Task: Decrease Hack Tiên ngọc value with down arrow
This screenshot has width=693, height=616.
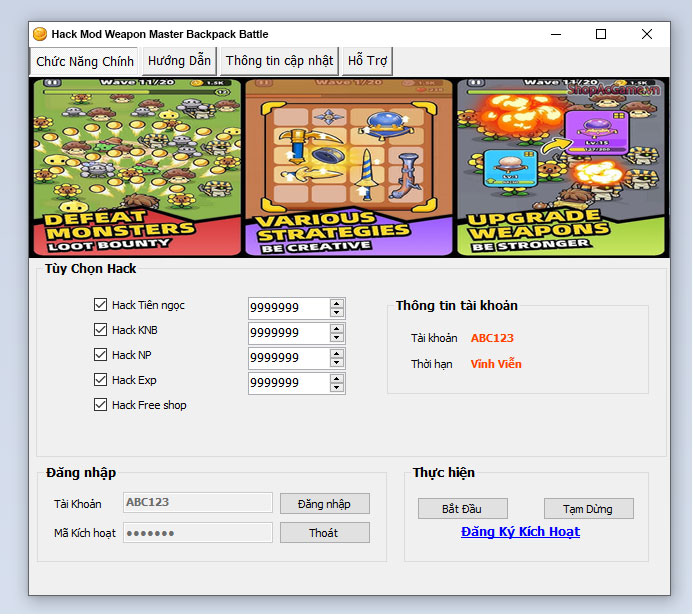Action: click(x=337, y=312)
